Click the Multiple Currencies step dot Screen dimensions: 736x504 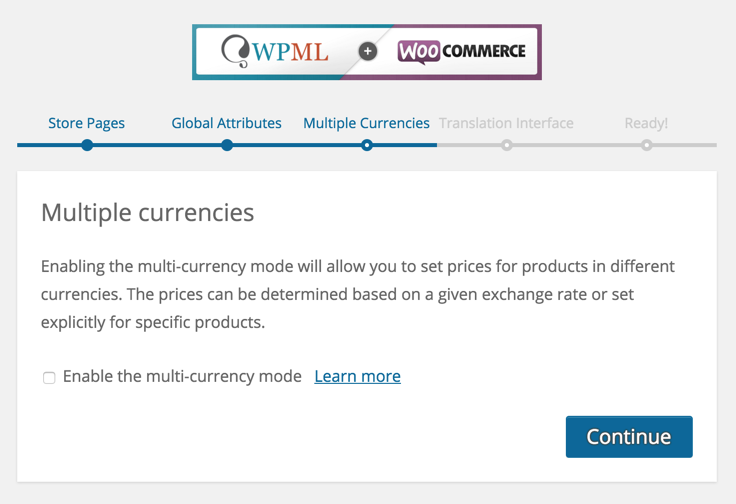pyautogui.click(x=367, y=145)
